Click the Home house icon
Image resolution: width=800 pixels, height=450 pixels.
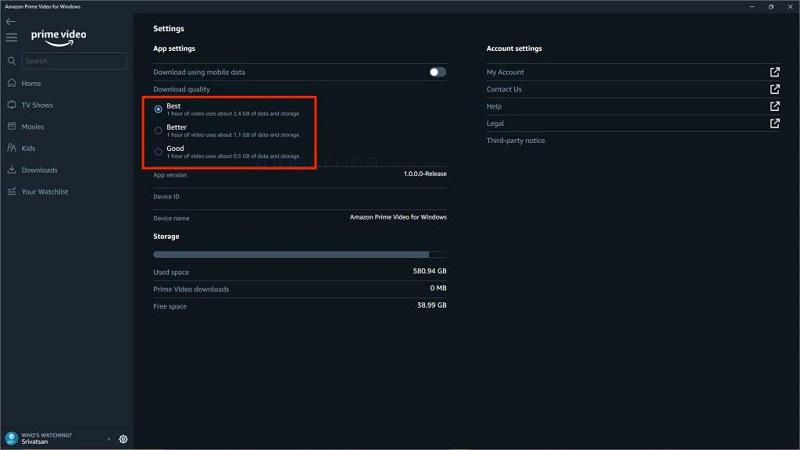pos(12,83)
